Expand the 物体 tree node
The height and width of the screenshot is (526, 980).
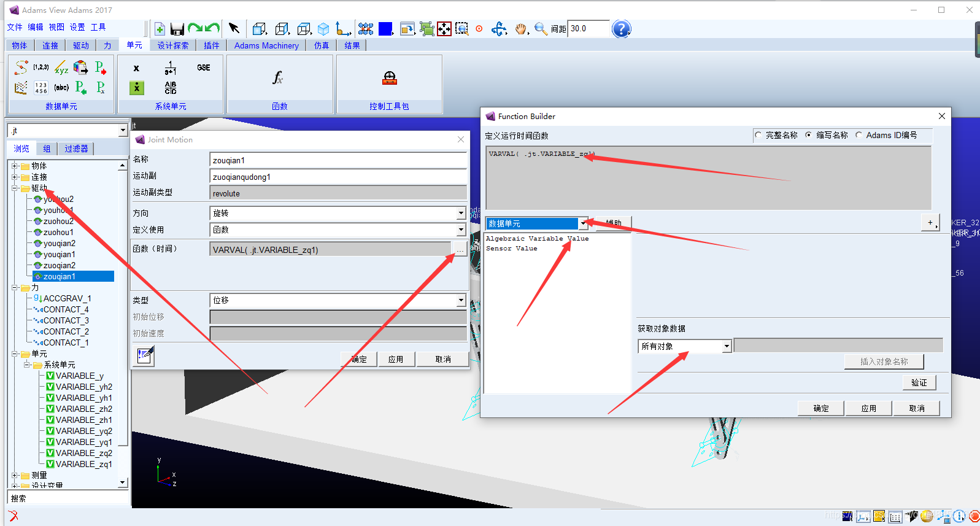15,166
